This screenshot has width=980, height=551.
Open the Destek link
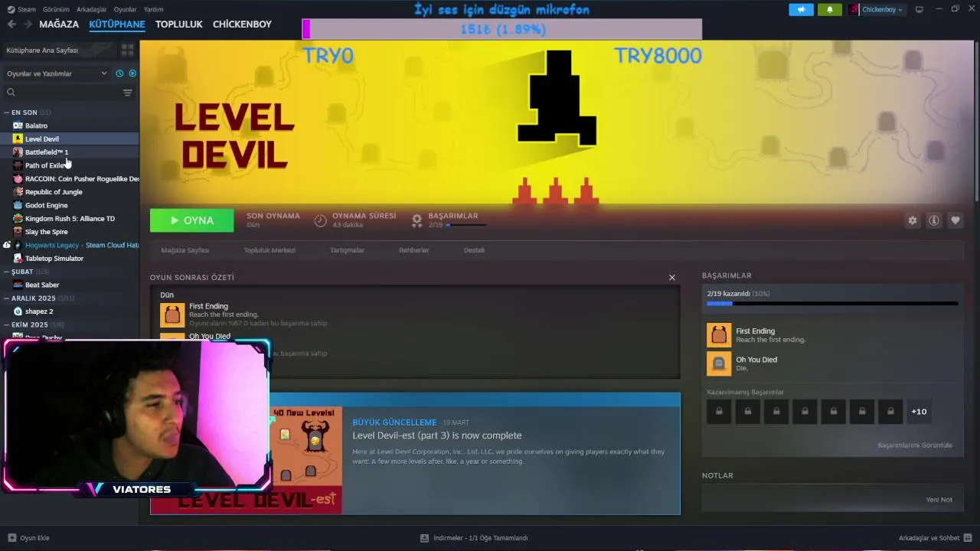click(474, 250)
